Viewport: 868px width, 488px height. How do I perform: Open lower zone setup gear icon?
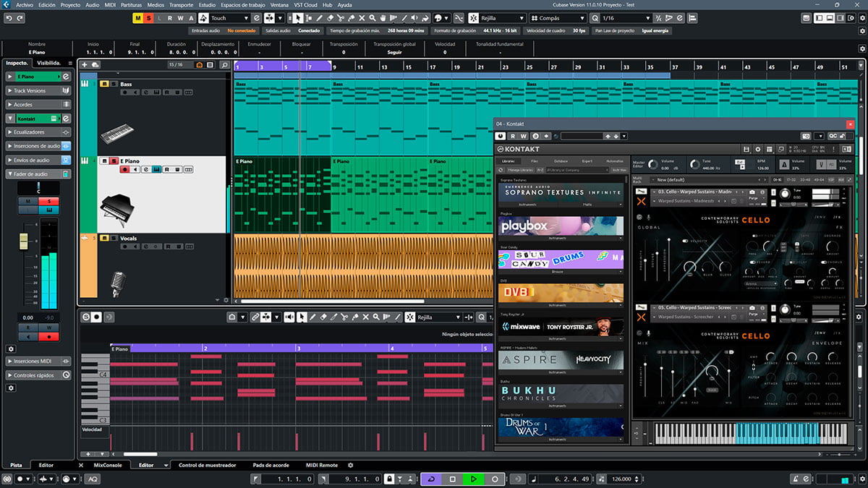click(351, 465)
